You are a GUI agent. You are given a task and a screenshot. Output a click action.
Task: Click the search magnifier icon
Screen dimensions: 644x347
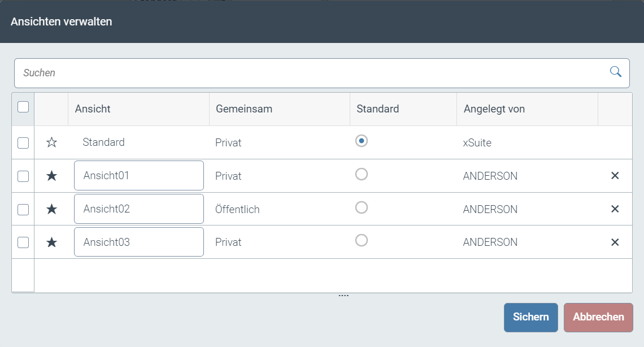pyautogui.click(x=615, y=72)
